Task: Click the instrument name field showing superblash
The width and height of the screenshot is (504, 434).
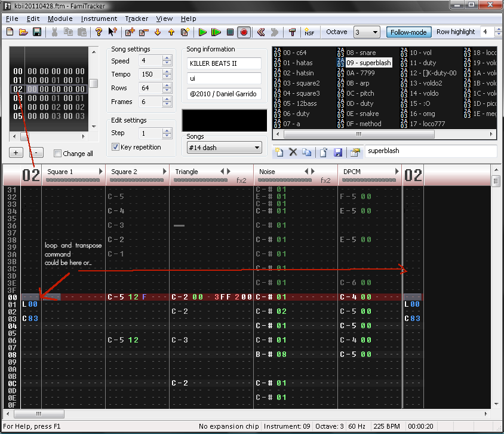Action: [430, 151]
